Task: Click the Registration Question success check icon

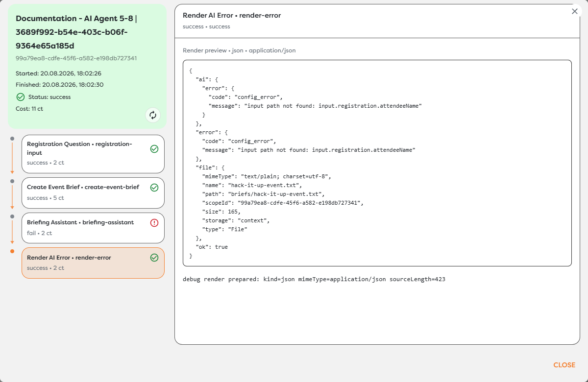Action: (x=154, y=149)
